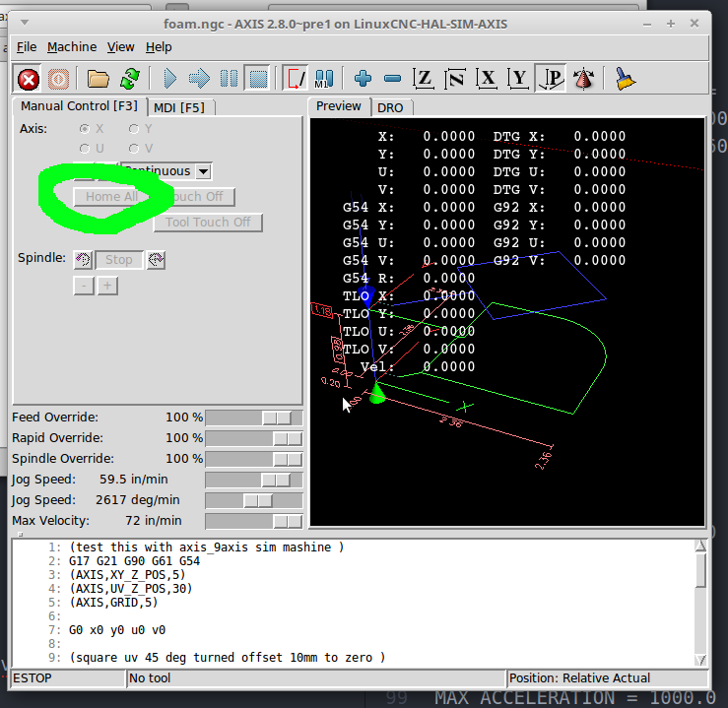Image resolution: width=728 pixels, height=708 pixels.
Task: Switch to the Manual Control [F3] tab
Action: 80,106
